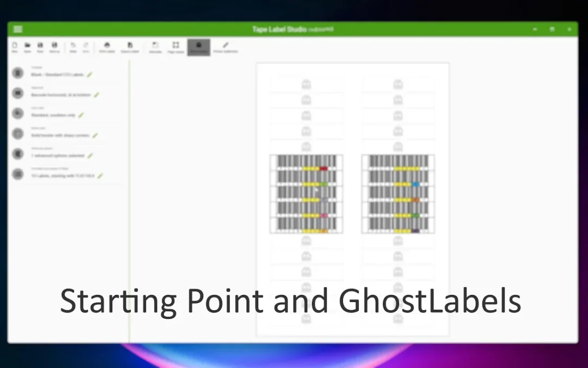The image size is (588, 368).
Task: Edit barcode layout using its pencil icon
Action: coord(97,95)
